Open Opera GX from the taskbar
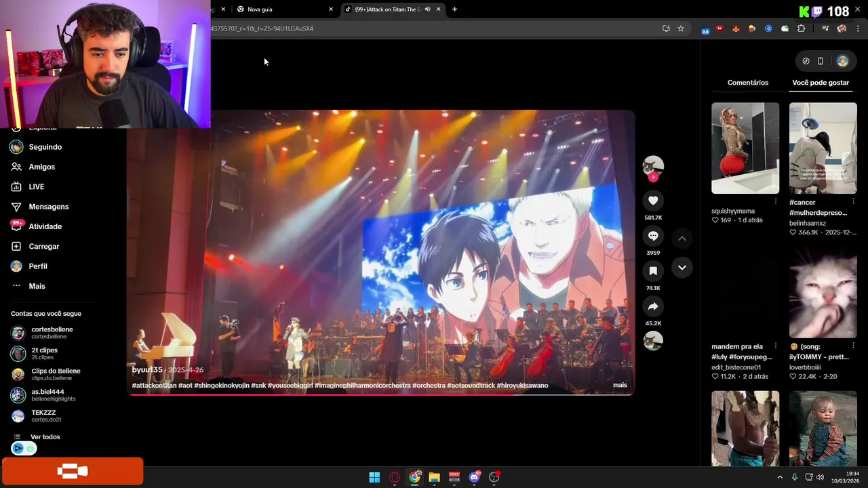The image size is (868, 488). [395, 477]
